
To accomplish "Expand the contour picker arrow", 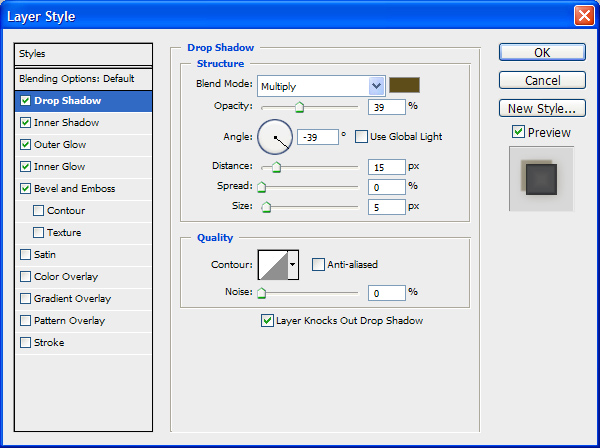I will click(x=292, y=265).
